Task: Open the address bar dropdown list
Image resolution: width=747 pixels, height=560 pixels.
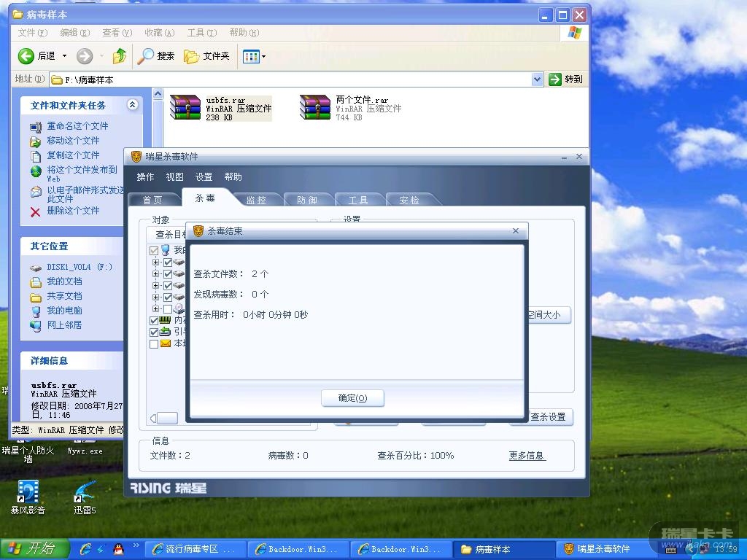Action: click(537, 79)
